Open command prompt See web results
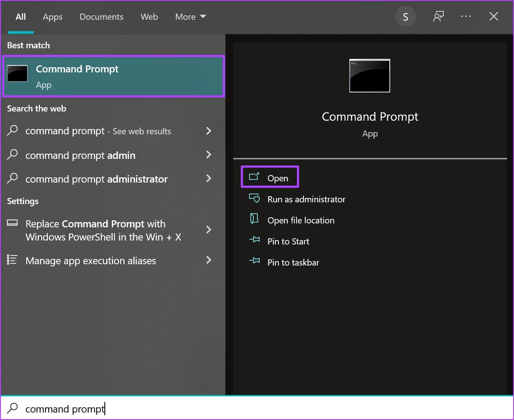 tap(109, 131)
